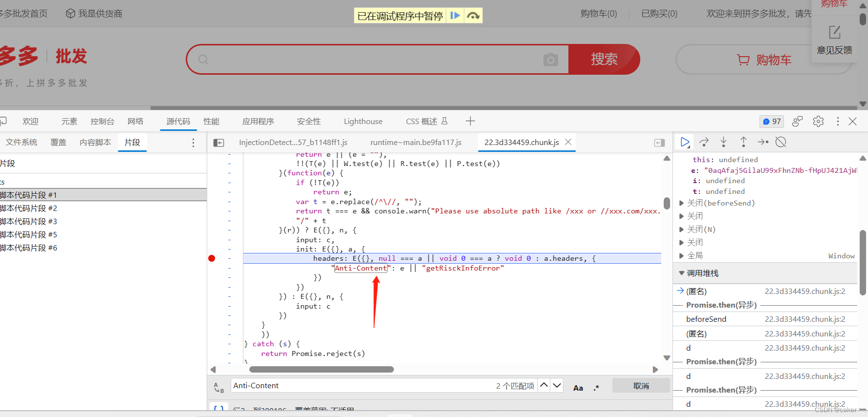This screenshot has width=868, height=417.
Task: Switch to the 应用程序 DevTools tab
Action: click(258, 121)
